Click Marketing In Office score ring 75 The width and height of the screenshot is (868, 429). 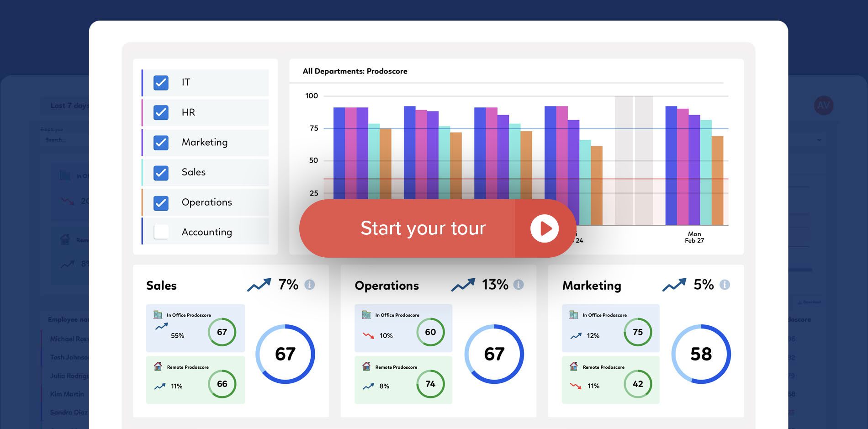[x=638, y=332]
